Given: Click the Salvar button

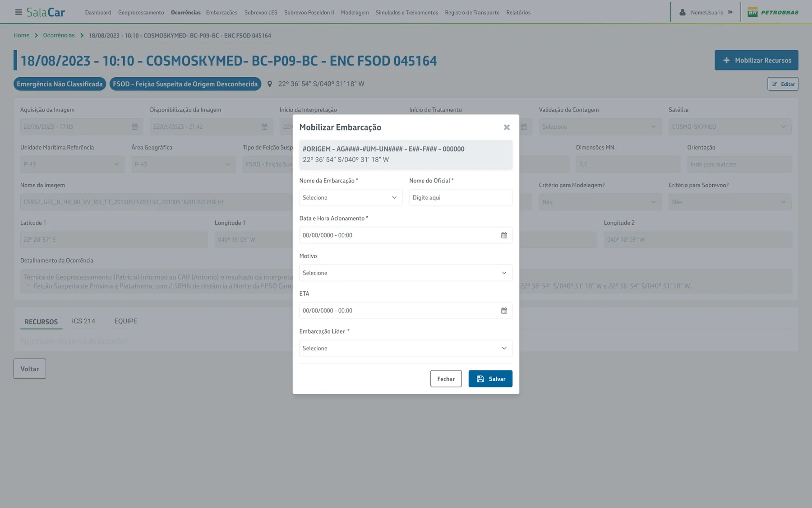Looking at the screenshot, I should pyautogui.click(x=490, y=379).
